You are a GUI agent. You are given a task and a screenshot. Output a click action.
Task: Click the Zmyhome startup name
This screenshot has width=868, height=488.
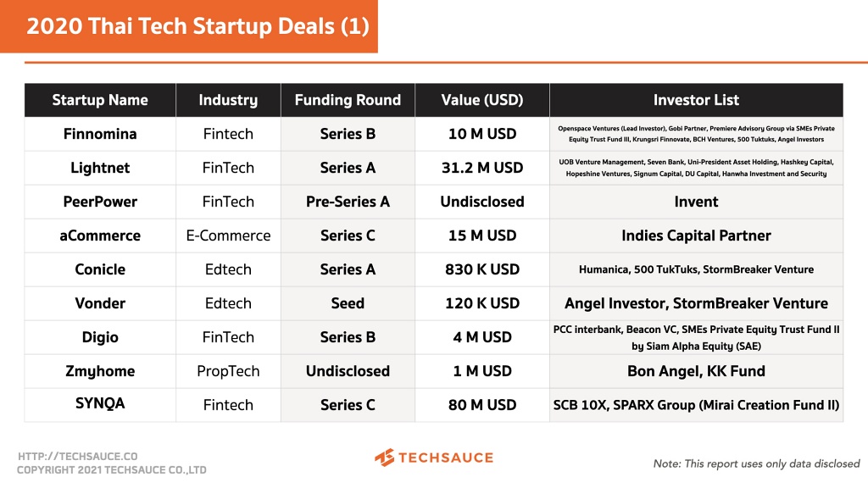pos(100,371)
